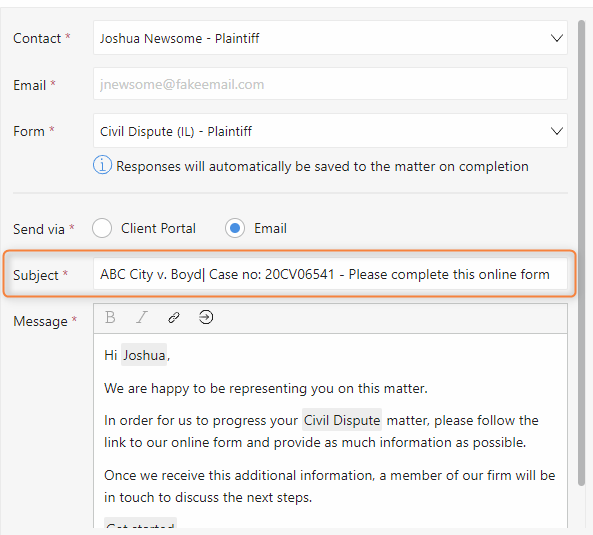The image size is (593, 535).
Task: Apply bold formatting in message toolbar
Action: click(x=110, y=317)
